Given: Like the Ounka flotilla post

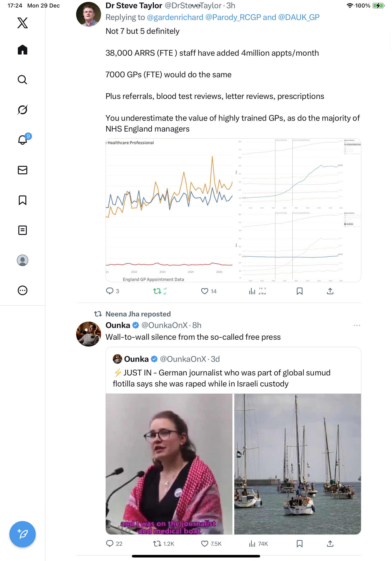Looking at the screenshot, I should (204, 543).
